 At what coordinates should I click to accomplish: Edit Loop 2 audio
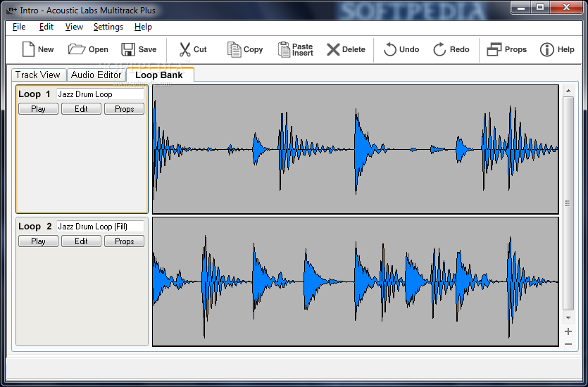point(81,241)
